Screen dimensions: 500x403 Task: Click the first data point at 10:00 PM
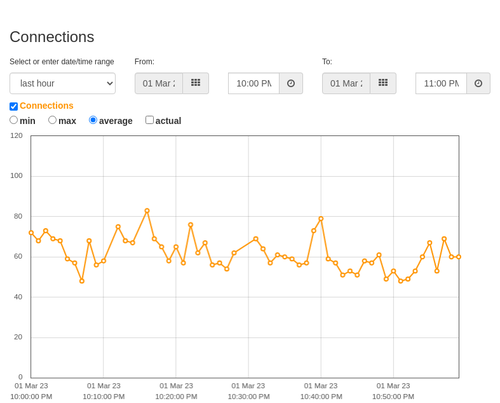click(x=31, y=233)
